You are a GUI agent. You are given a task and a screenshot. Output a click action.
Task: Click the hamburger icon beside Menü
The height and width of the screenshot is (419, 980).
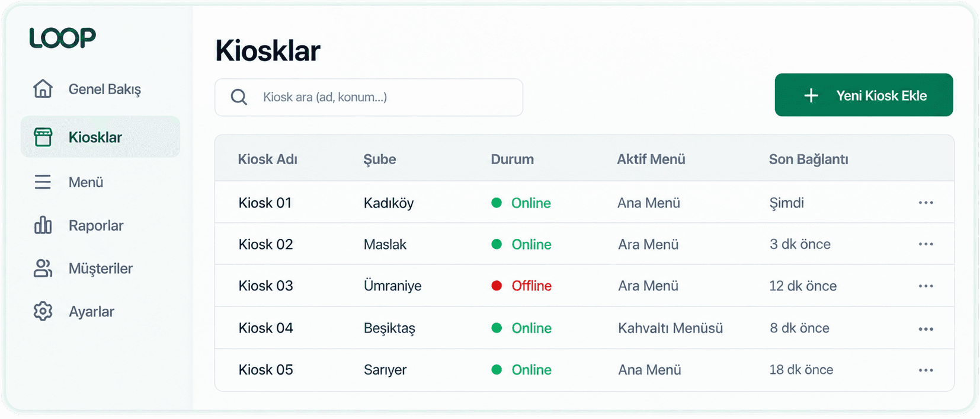click(43, 182)
